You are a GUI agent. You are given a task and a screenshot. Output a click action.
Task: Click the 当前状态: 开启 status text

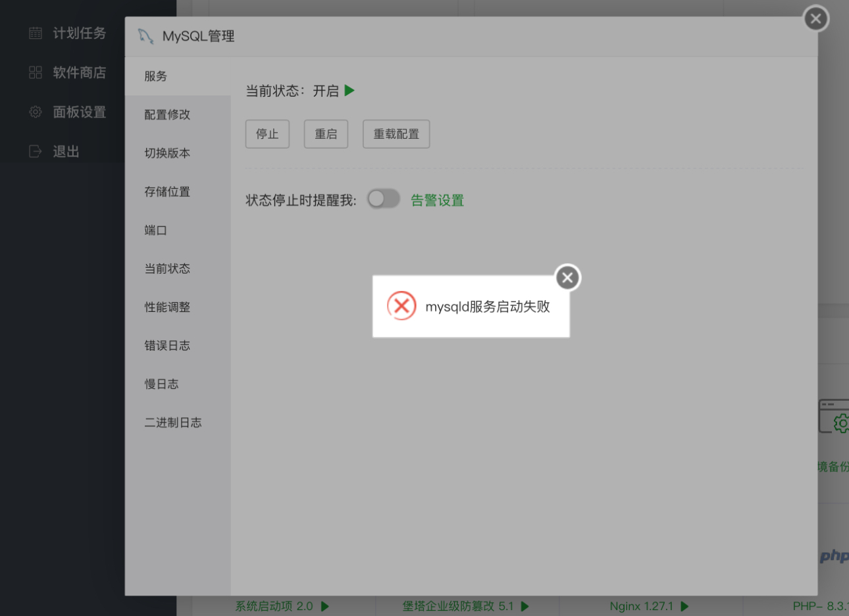click(x=292, y=91)
